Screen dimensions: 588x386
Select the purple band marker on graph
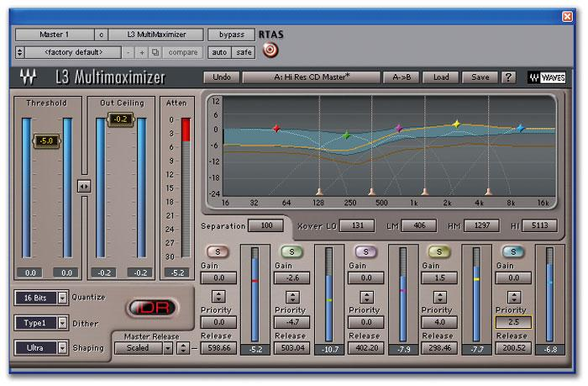[x=399, y=128]
